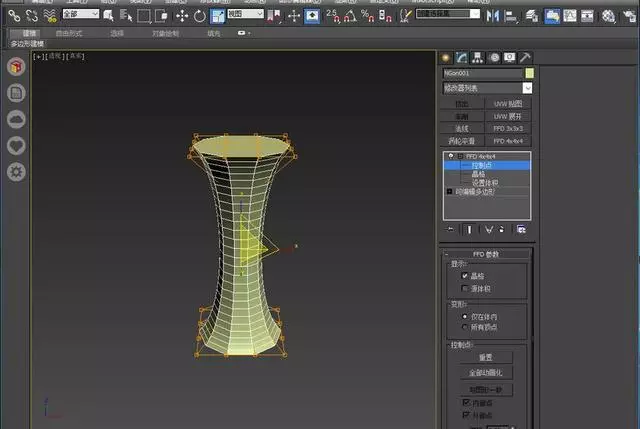Open the 修改器列表 modifier list dropdown
The height and width of the screenshot is (429, 640).
487,88
